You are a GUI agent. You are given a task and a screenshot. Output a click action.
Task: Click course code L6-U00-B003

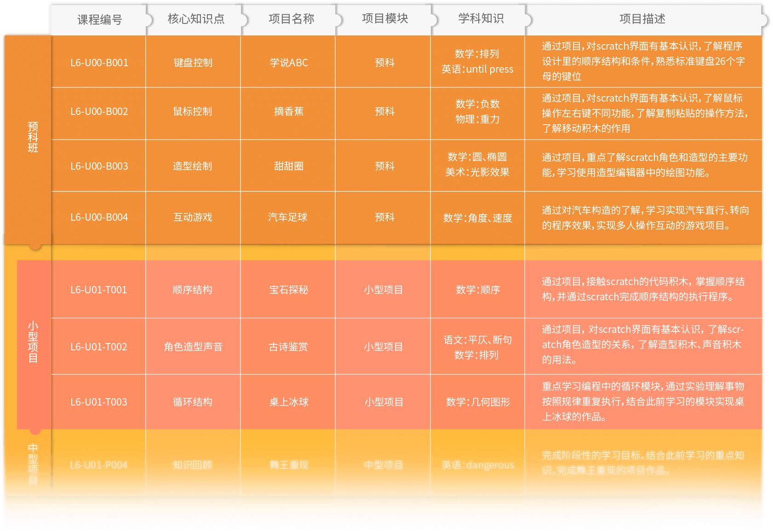coord(99,166)
